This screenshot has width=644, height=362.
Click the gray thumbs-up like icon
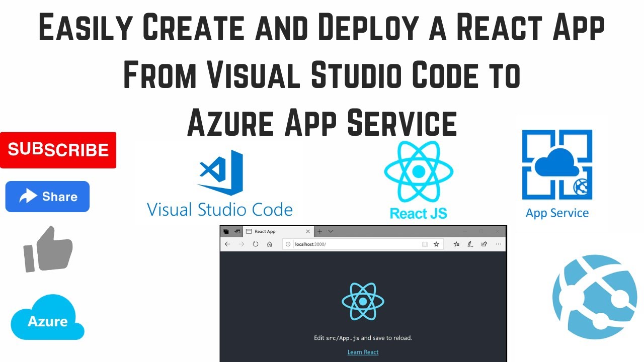coord(49,248)
